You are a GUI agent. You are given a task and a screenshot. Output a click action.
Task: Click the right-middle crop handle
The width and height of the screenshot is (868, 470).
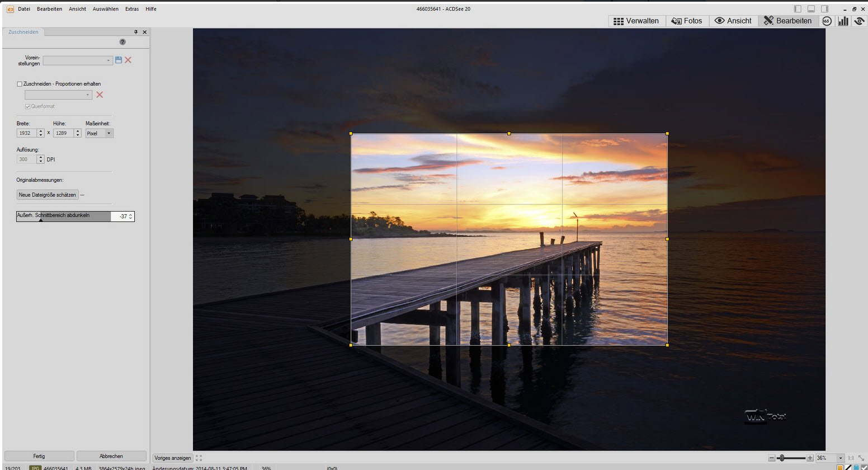pyautogui.click(x=667, y=239)
